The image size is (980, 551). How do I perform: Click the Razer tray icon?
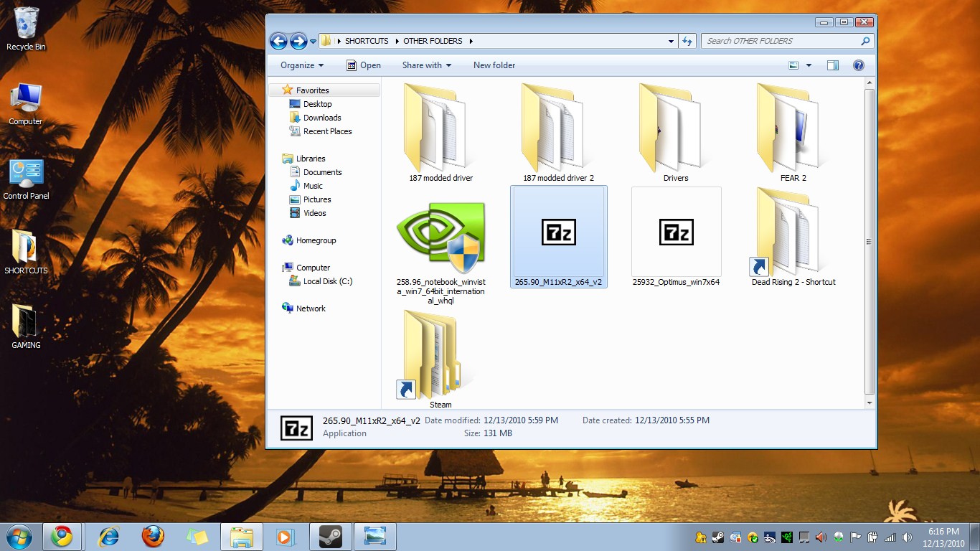point(787,537)
